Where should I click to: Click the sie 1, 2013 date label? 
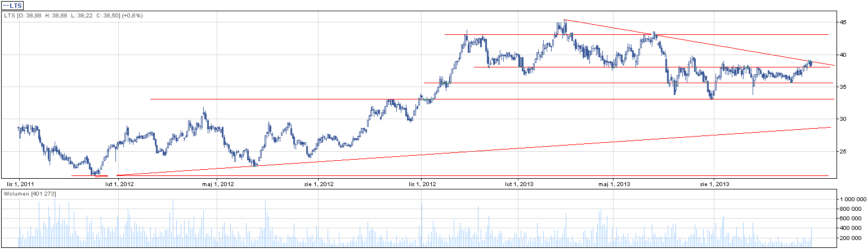pyautogui.click(x=714, y=184)
